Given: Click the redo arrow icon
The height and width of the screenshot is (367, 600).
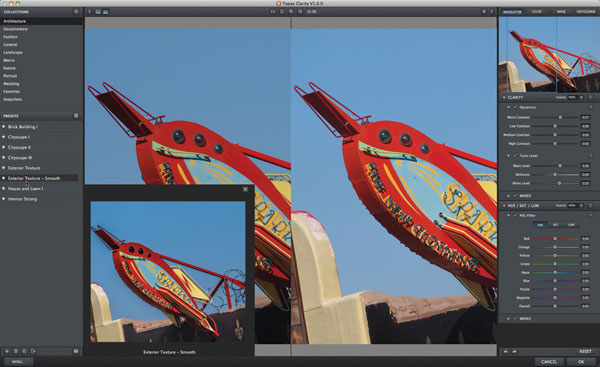Looking at the screenshot, I should click(x=514, y=351).
